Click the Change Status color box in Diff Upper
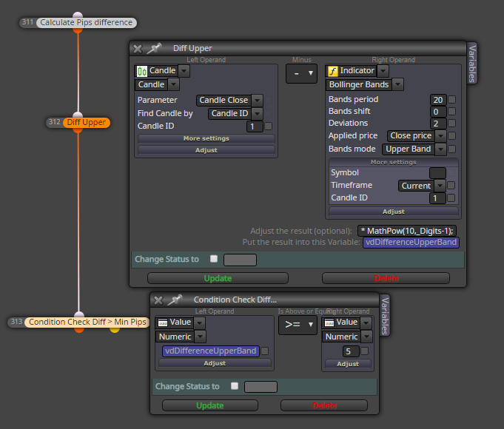The height and width of the screenshot is (429, 504). coord(240,260)
